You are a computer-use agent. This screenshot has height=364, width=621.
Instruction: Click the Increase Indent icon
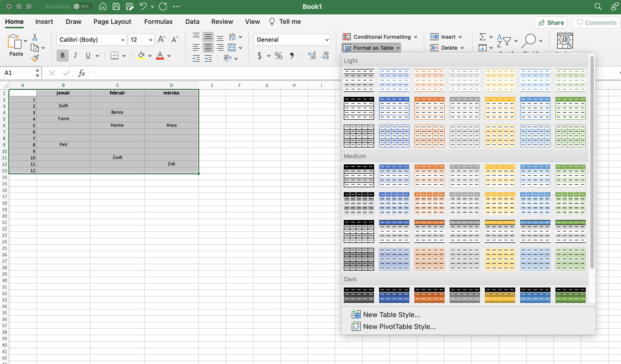pyautogui.click(x=208, y=58)
